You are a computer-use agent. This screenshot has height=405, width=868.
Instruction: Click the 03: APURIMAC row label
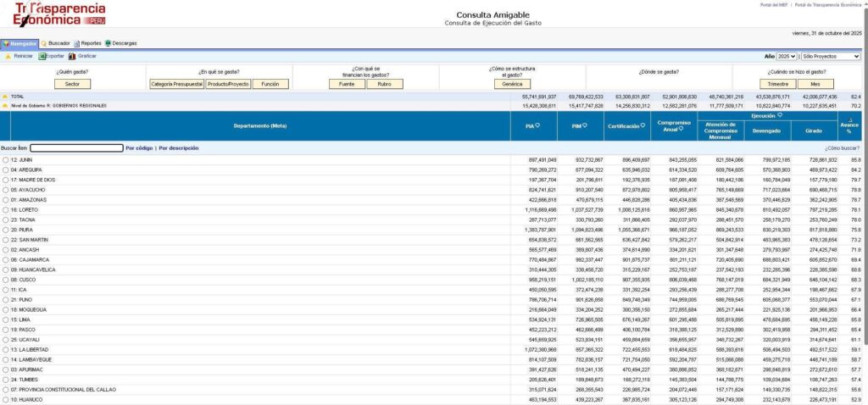27,370
